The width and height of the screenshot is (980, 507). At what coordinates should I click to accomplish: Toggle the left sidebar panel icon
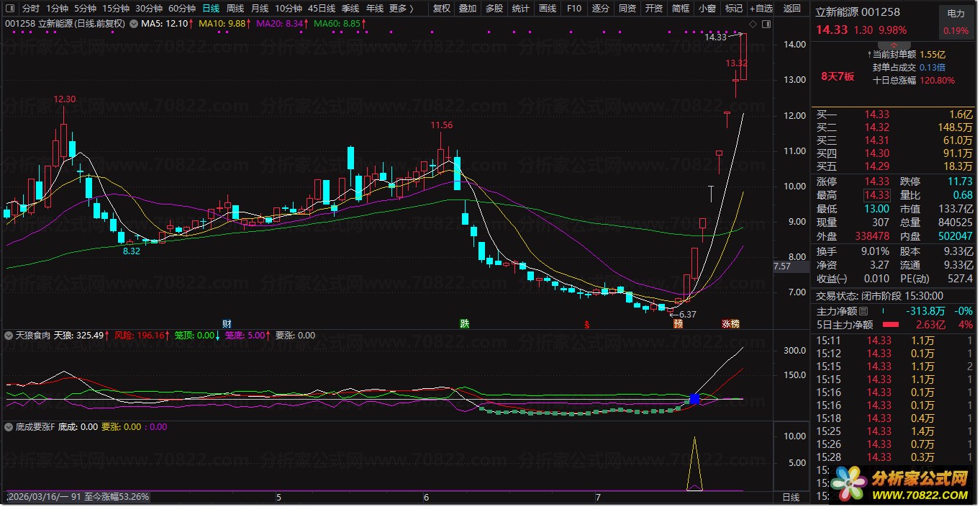[9, 9]
